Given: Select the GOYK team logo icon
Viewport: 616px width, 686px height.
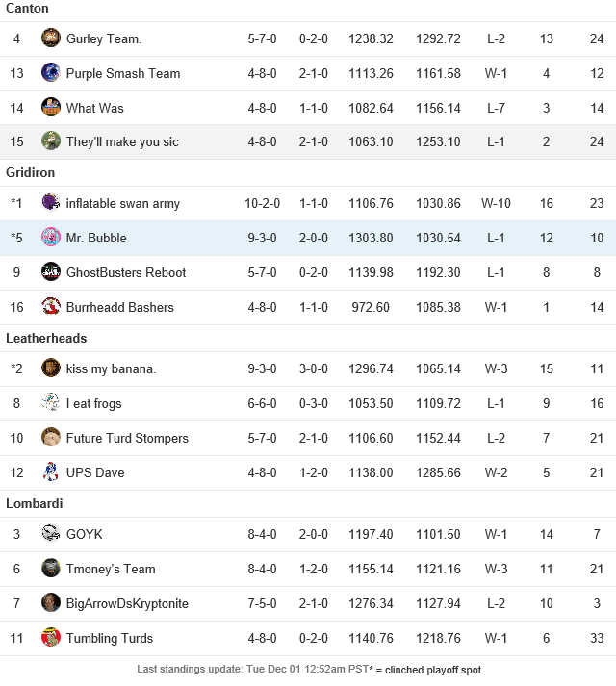Looking at the screenshot, I should (51, 533).
